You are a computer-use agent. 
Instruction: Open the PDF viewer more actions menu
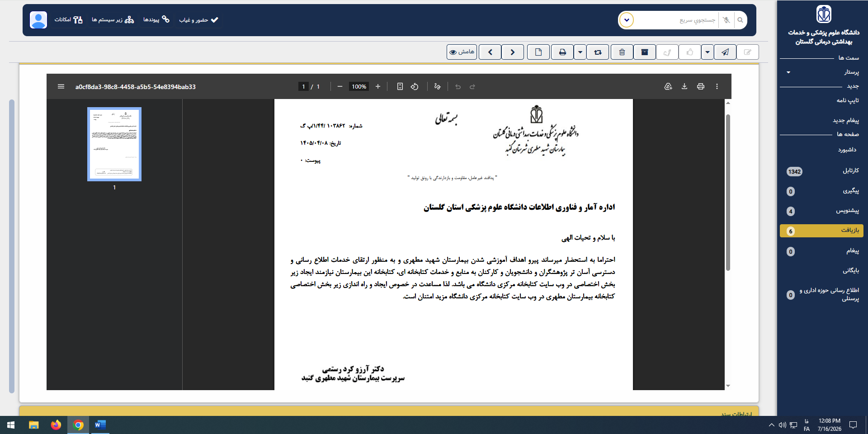(x=717, y=86)
